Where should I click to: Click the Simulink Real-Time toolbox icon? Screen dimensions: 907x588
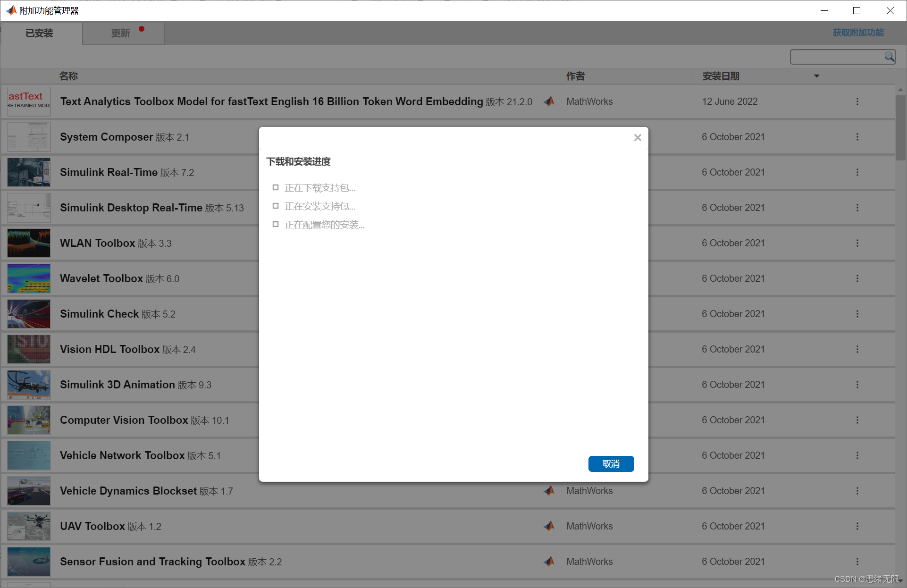pyautogui.click(x=28, y=172)
